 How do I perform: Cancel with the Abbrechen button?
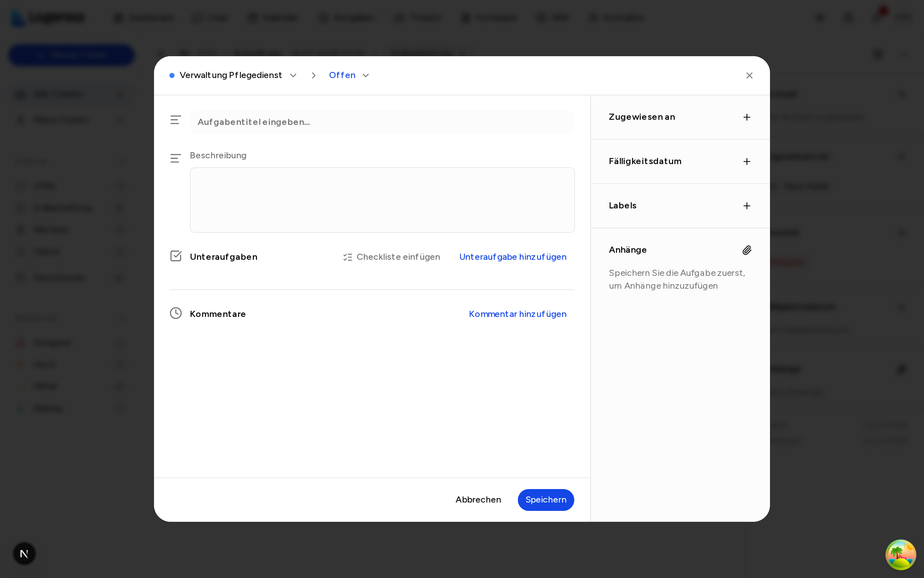[x=478, y=500]
